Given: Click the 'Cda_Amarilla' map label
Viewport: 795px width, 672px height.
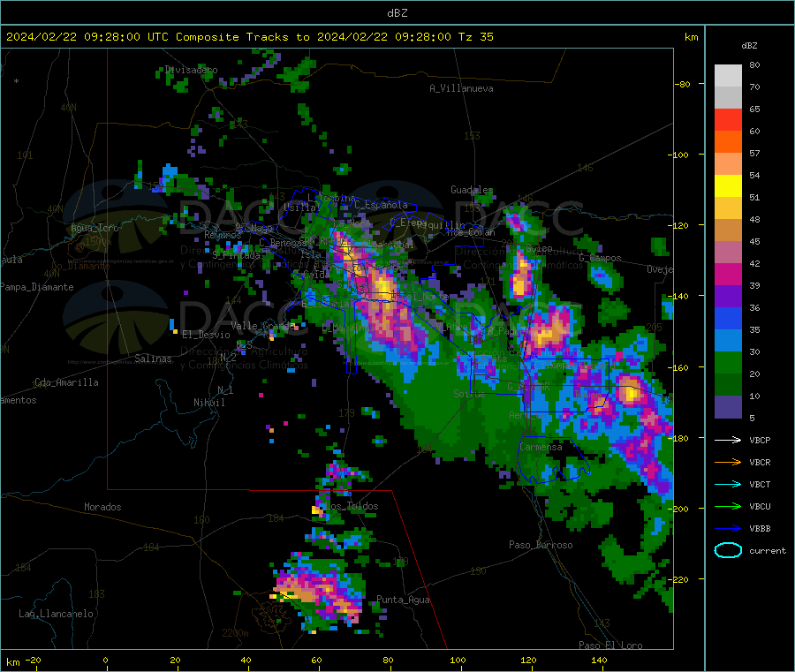Looking at the screenshot, I should pyautogui.click(x=66, y=382).
